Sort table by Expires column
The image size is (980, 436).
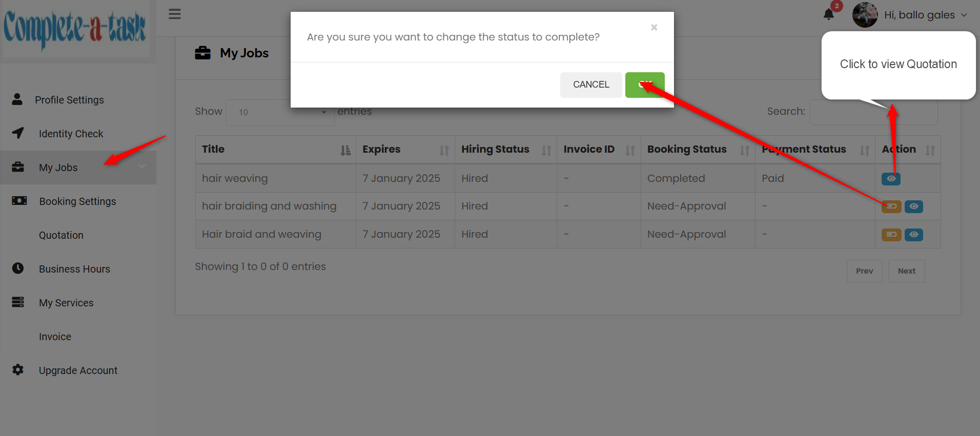click(405, 150)
